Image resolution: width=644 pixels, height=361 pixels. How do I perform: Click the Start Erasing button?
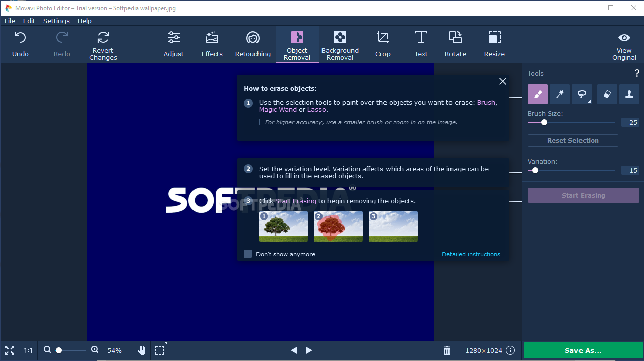[x=584, y=195]
